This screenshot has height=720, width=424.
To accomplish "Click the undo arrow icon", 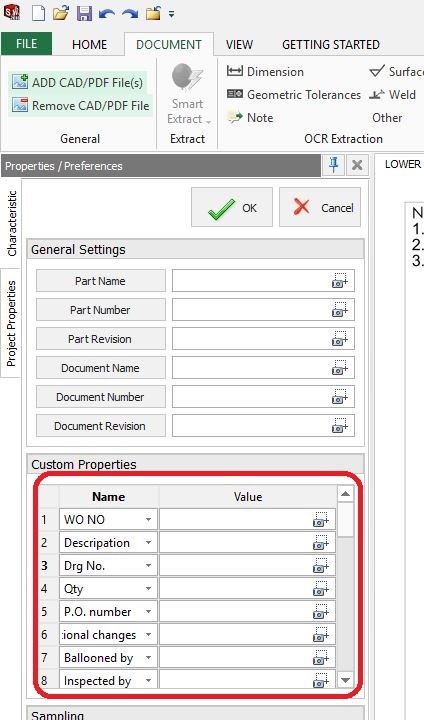I will pos(107,14).
